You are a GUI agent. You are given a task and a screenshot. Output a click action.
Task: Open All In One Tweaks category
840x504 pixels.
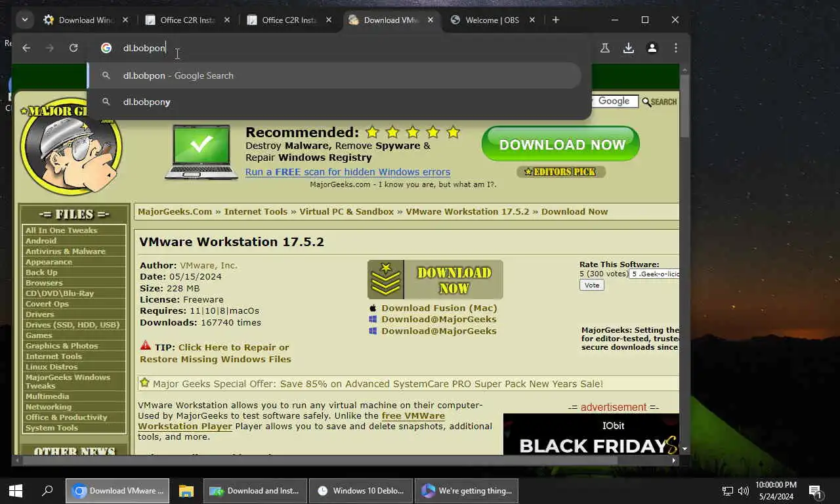[61, 230]
